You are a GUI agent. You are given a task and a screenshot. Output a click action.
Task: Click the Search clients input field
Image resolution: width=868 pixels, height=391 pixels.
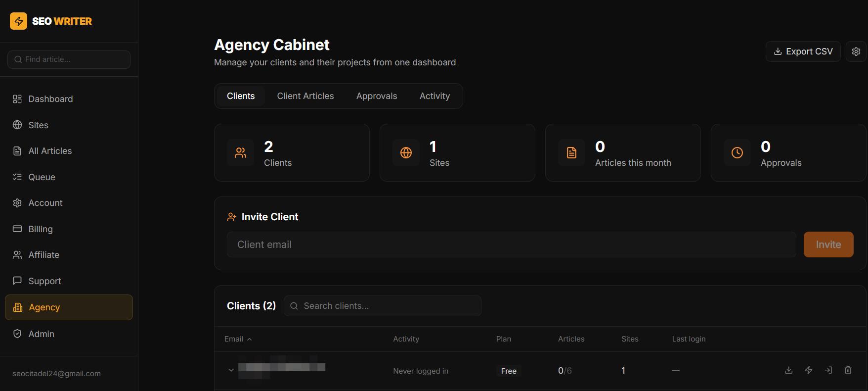pos(383,306)
